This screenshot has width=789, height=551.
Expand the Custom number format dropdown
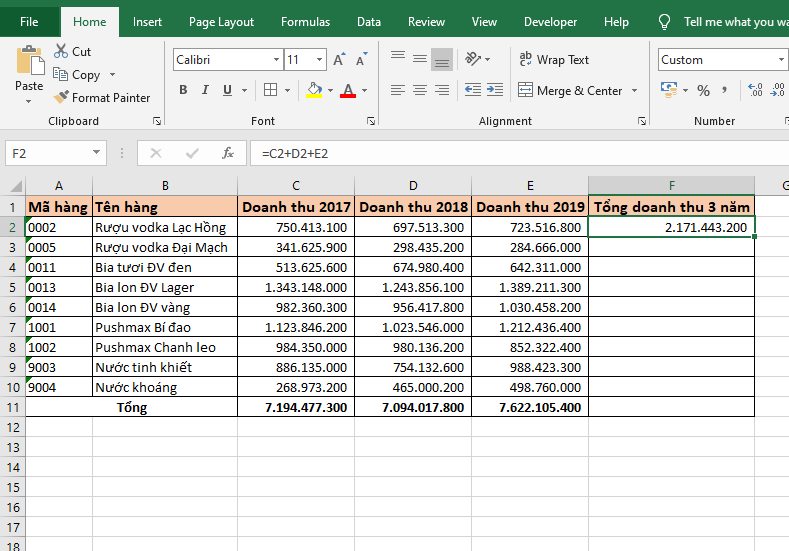coord(781,60)
